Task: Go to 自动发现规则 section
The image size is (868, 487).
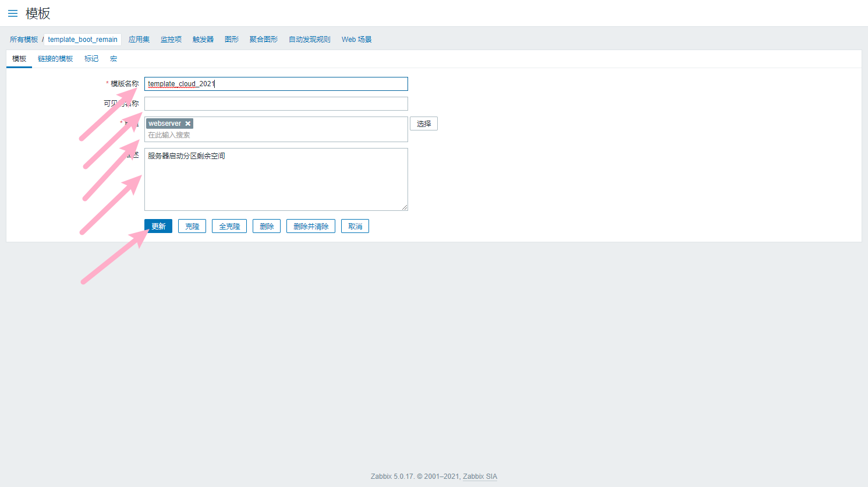Action: tap(310, 40)
